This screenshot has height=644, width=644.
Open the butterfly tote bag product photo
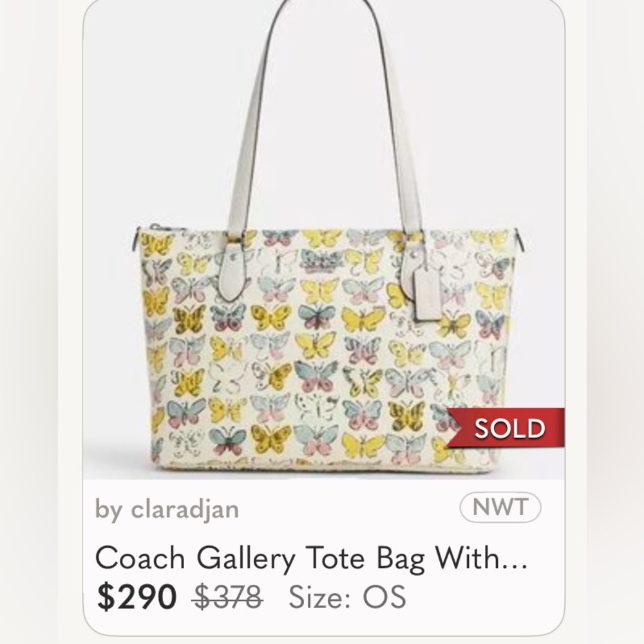(324, 240)
